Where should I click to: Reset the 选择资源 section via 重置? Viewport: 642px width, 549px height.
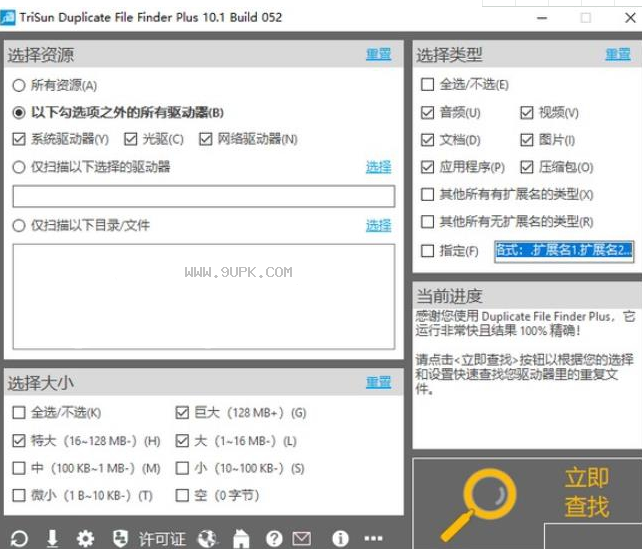378,54
